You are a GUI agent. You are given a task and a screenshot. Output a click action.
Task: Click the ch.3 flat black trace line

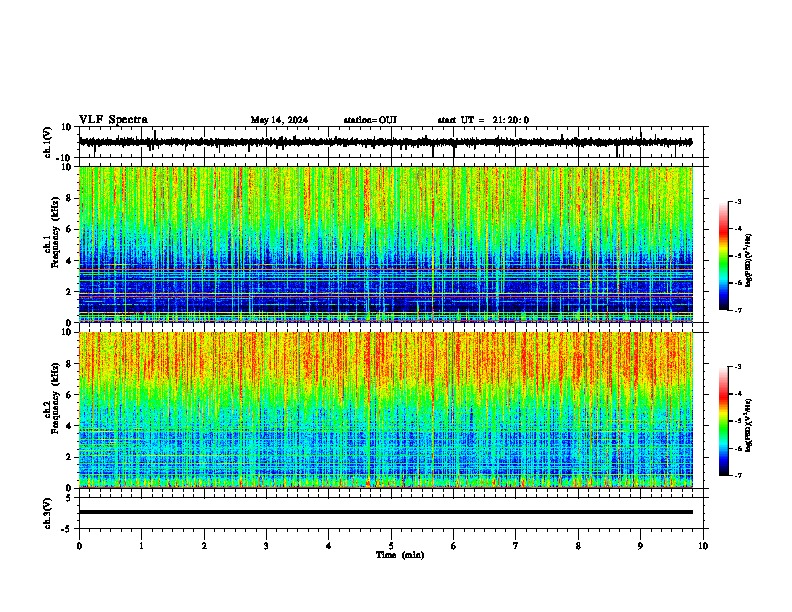(386, 512)
